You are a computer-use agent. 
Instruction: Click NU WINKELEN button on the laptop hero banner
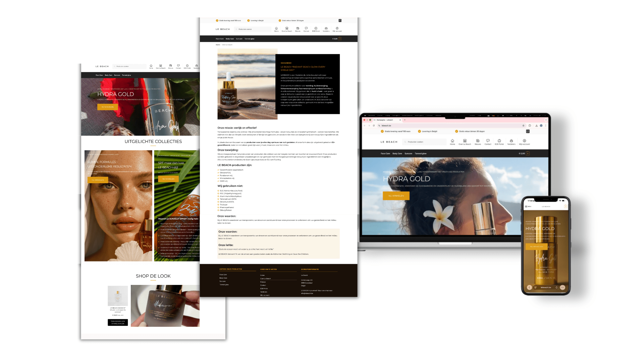click(x=396, y=196)
